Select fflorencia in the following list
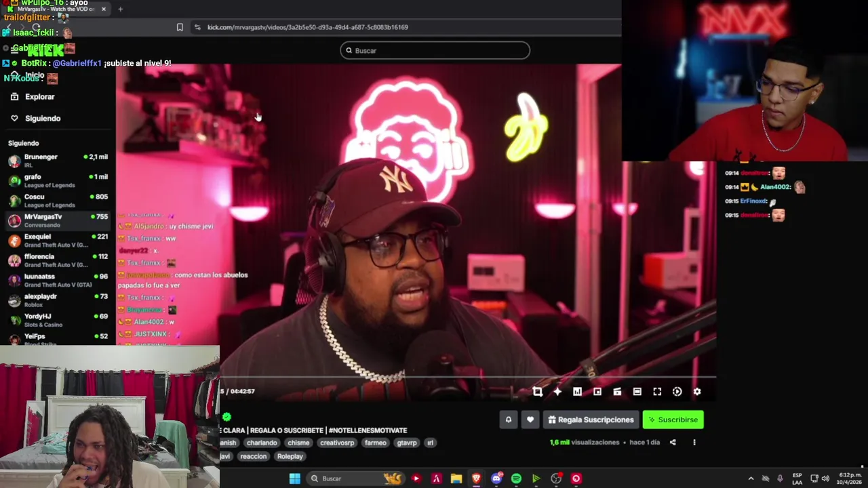868x488 pixels. click(x=58, y=260)
